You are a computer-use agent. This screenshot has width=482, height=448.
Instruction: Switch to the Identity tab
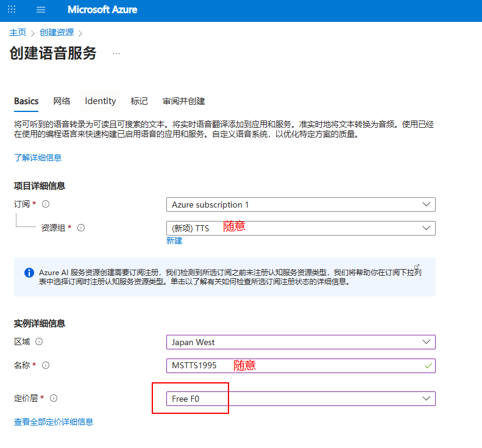tap(100, 101)
